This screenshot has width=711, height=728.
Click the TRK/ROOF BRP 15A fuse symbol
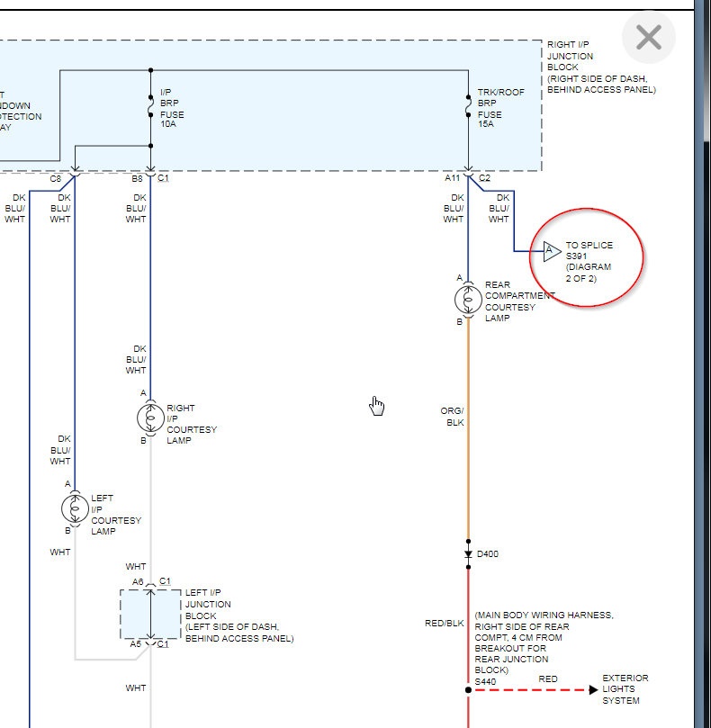coord(468,106)
